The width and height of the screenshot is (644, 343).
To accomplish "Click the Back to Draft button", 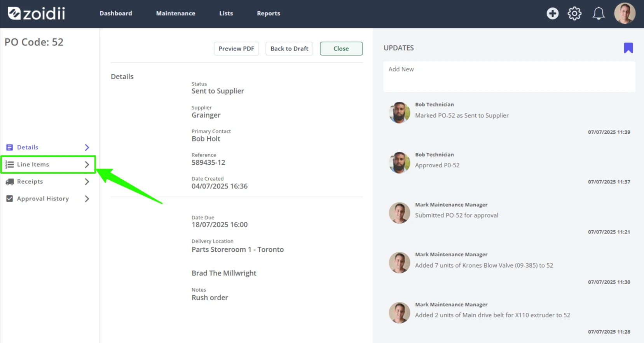I will click(289, 49).
